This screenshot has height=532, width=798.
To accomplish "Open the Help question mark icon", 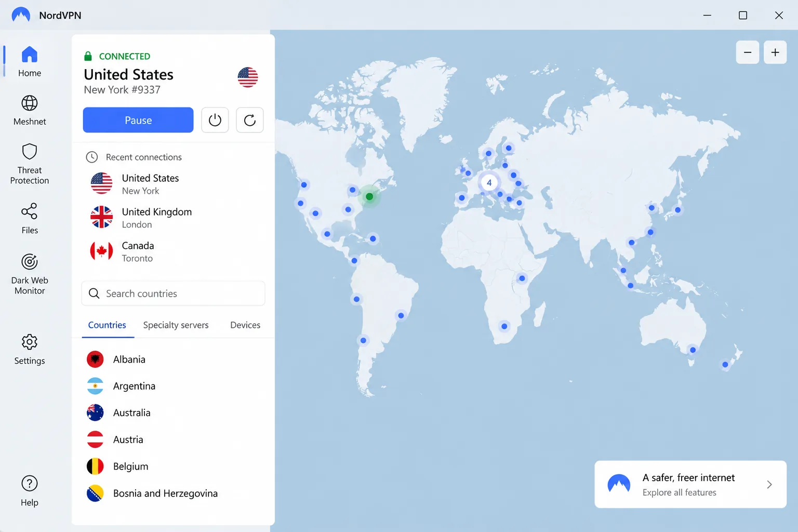I will [x=30, y=484].
